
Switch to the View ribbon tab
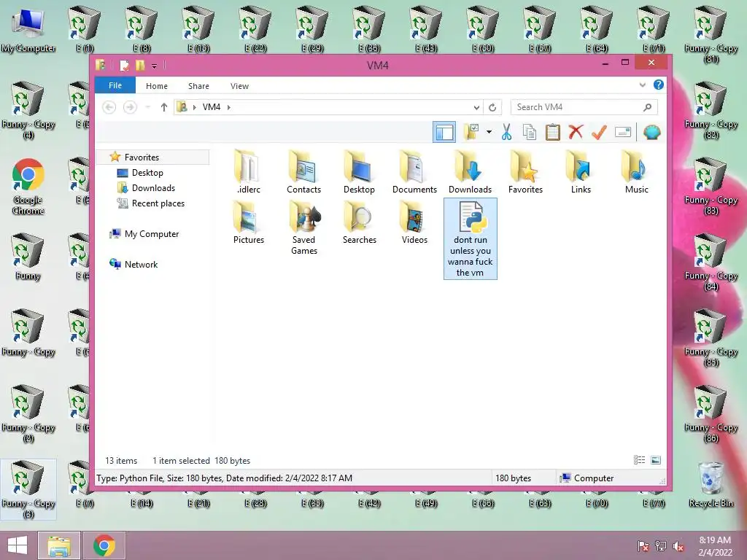click(239, 86)
